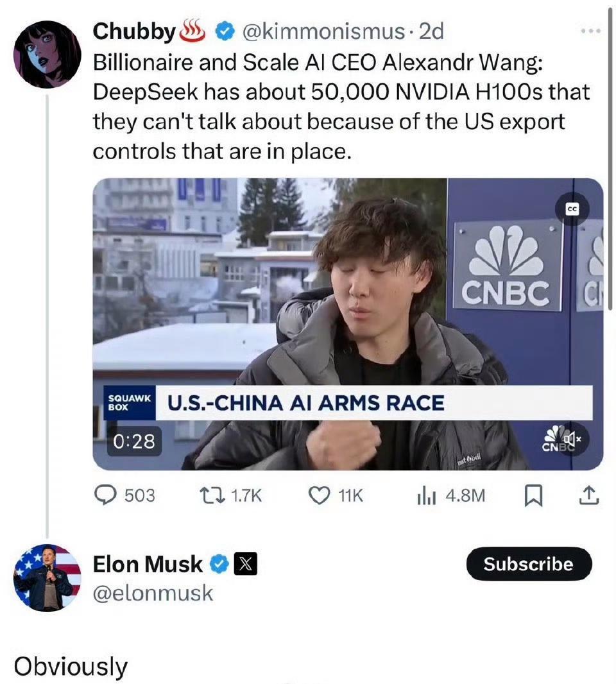The height and width of the screenshot is (684, 616).
Task: Click Chubby's blue verified badge
Action: [225, 31]
